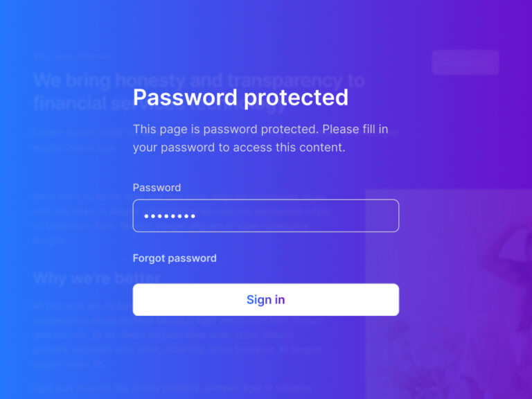Click the faded button in top-right corner
The image size is (532, 399).
click(x=465, y=62)
